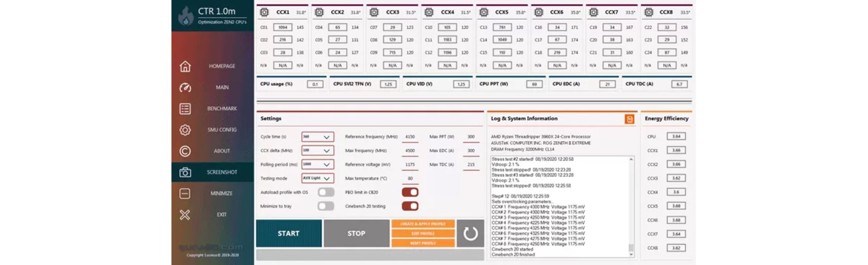Open SMU Config gear icon
Screen dimensions: 868x265
pos(185,130)
